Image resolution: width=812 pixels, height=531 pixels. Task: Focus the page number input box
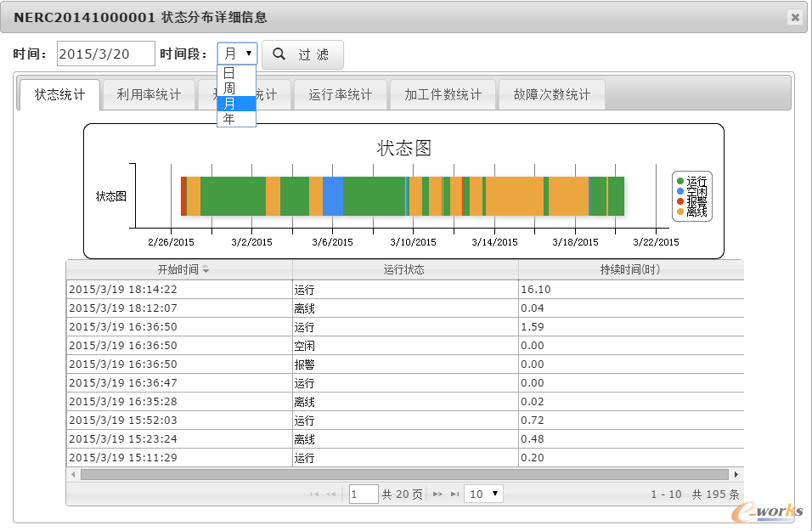coord(364,494)
